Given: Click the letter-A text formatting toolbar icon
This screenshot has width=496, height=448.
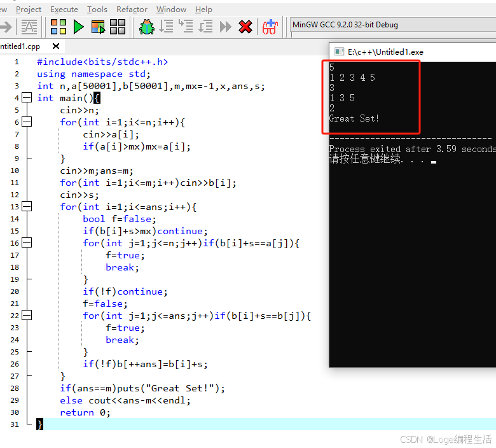Looking at the screenshot, I should tap(29, 27).
